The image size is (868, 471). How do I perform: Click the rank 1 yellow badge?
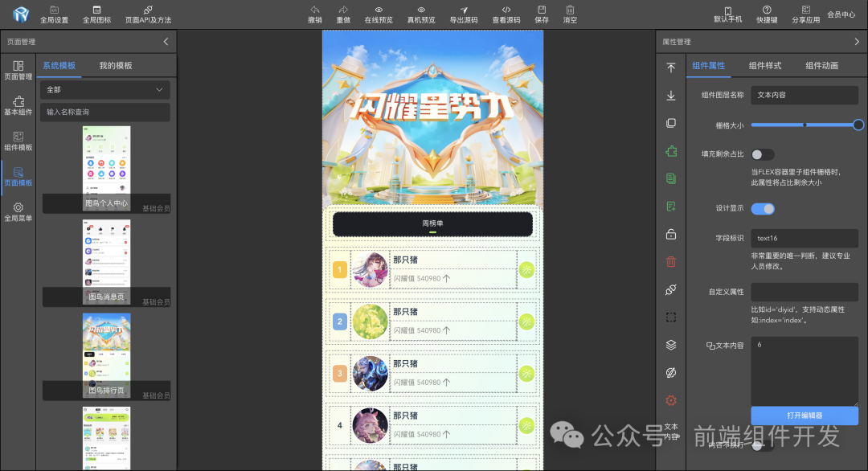point(339,269)
